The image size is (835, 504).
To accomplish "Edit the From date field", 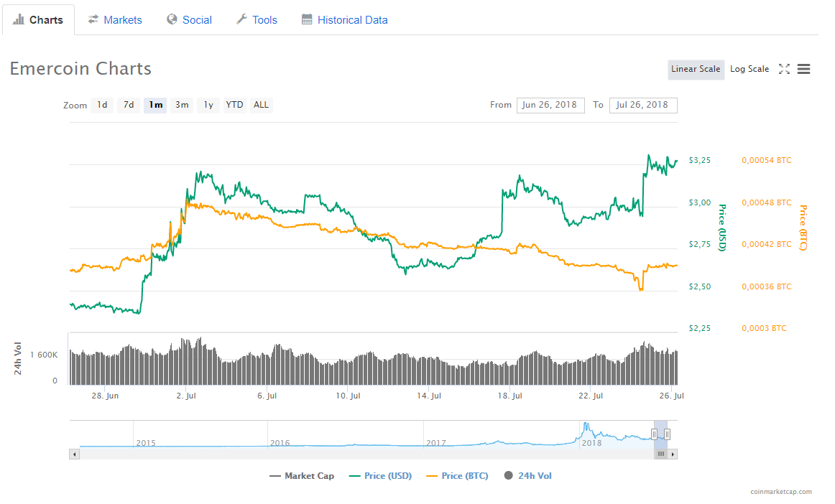I will [550, 105].
